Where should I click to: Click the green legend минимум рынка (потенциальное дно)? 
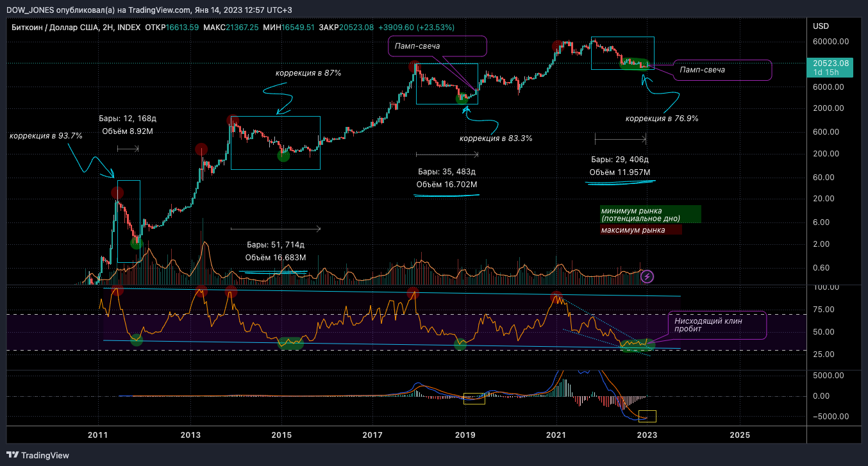click(650, 214)
